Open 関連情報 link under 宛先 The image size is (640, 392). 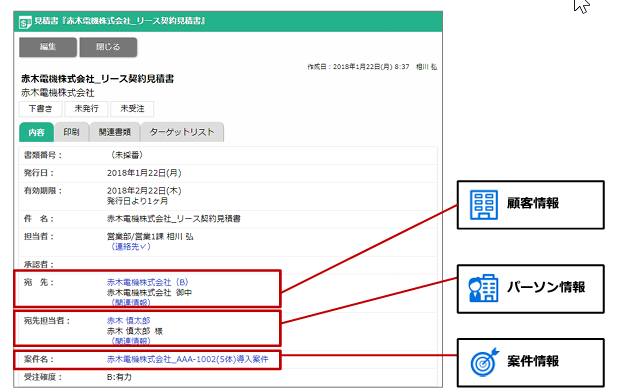click(131, 303)
